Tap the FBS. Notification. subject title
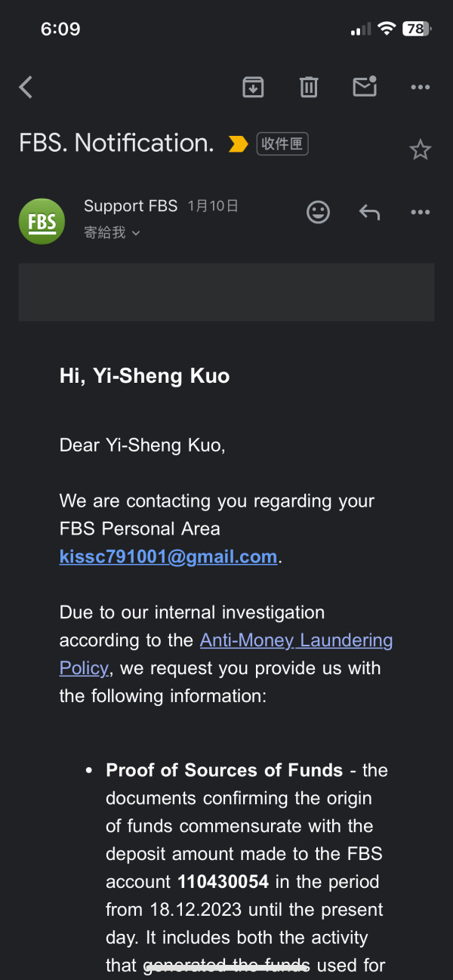The height and width of the screenshot is (980, 453). pyautogui.click(x=116, y=143)
